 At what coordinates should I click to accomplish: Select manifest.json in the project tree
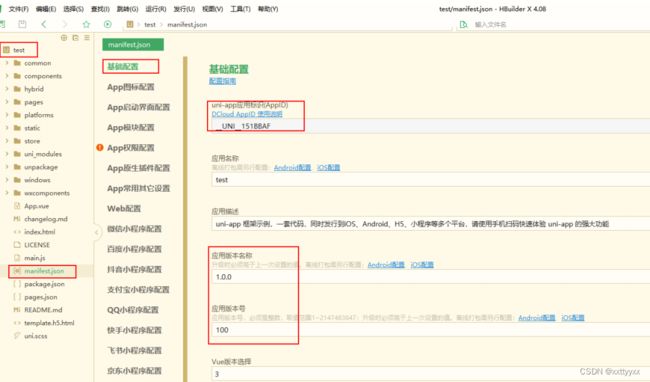[44, 271]
